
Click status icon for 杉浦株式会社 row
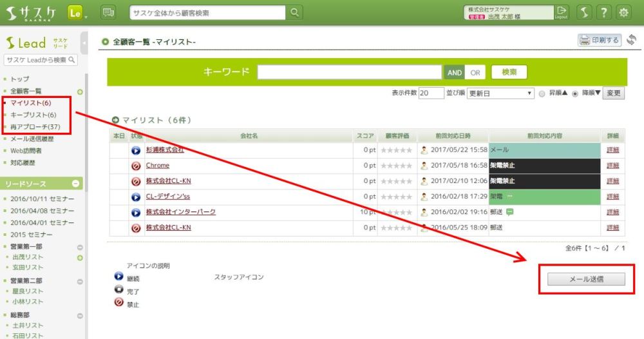[x=136, y=150]
